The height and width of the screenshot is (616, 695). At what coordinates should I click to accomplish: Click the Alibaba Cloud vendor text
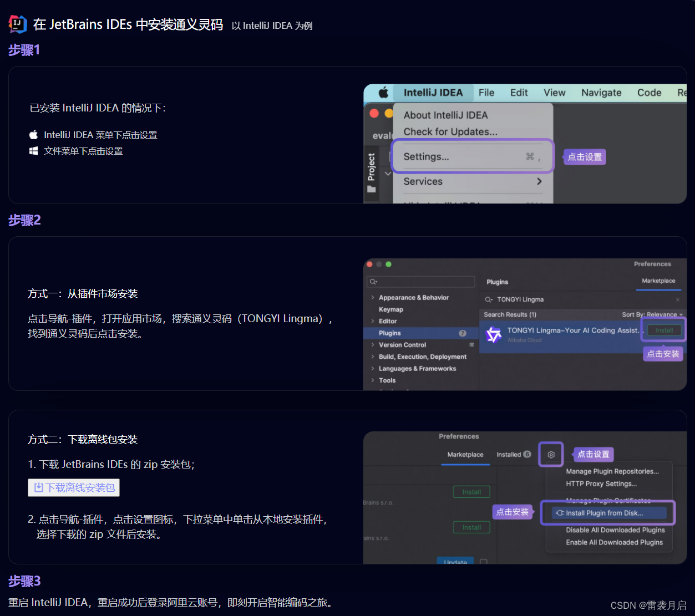[524, 340]
